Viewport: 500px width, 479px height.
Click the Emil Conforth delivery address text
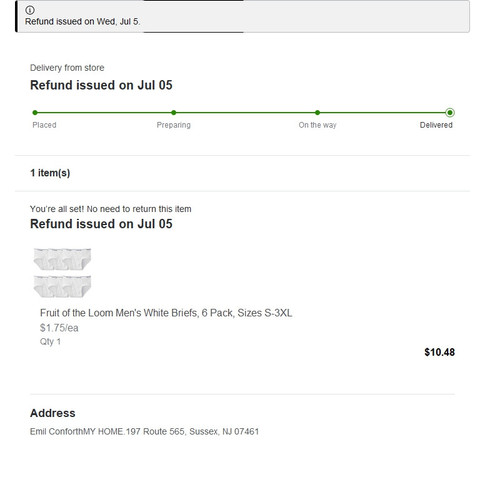(x=144, y=432)
